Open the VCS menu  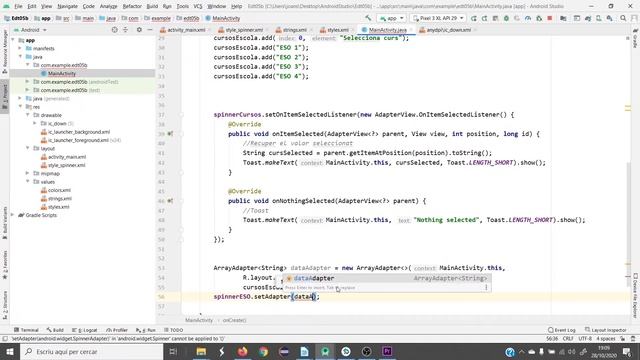click(x=198, y=6)
